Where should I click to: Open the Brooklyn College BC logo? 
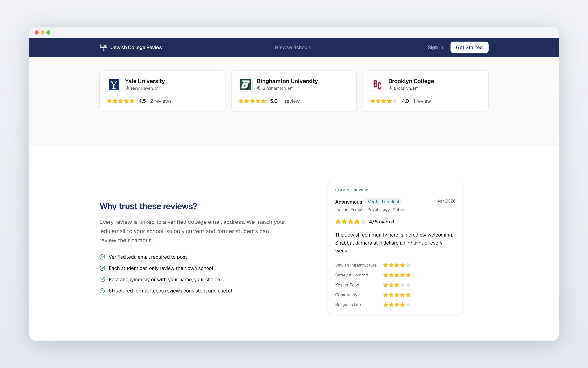[x=377, y=85]
